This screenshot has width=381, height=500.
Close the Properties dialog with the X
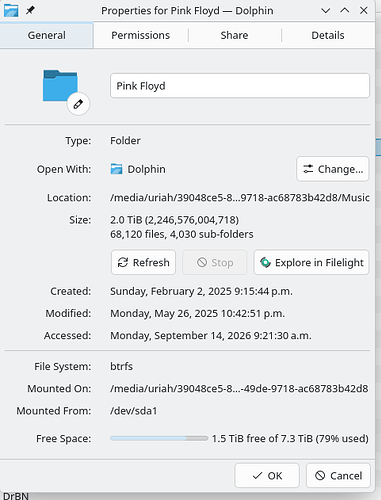pyautogui.click(x=364, y=10)
